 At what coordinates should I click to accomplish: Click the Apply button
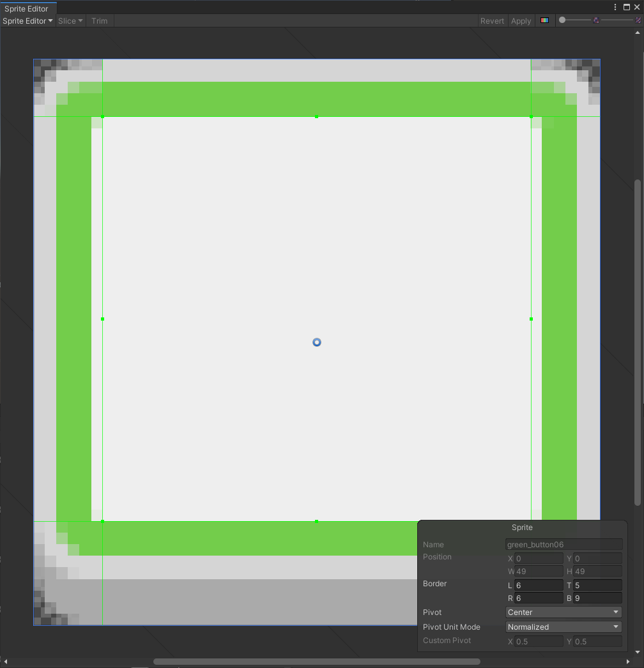tap(521, 21)
